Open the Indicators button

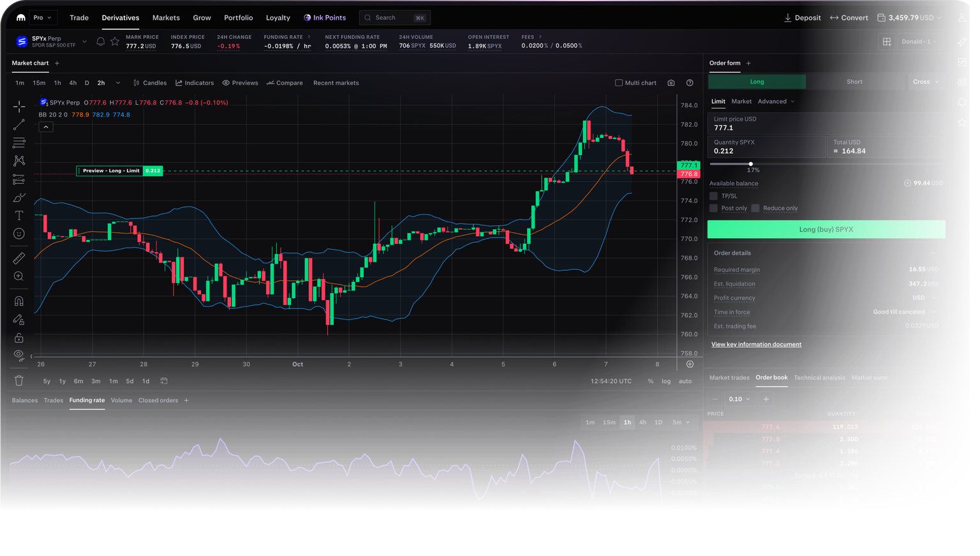(195, 83)
